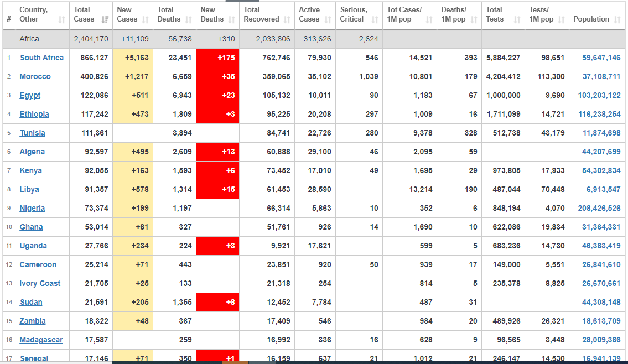Click Active Cases sort arrow icon
This screenshot has height=364, width=628.
tap(328, 19)
